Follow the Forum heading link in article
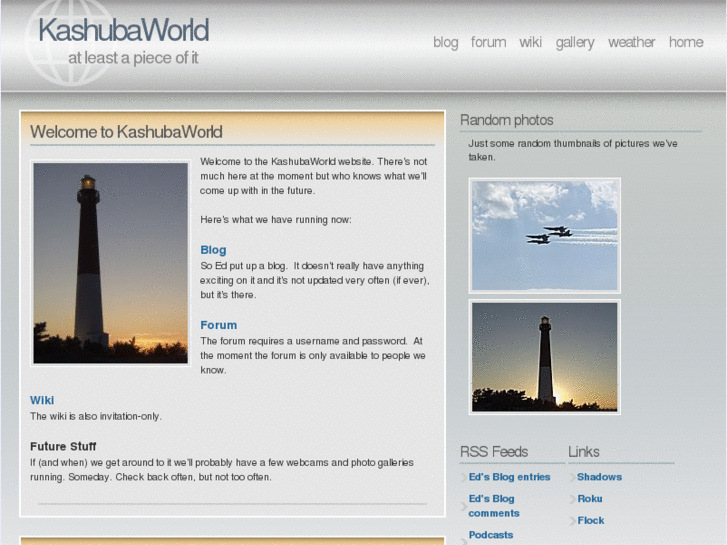Viewport: 727px width, 545px height. [218, 325]
